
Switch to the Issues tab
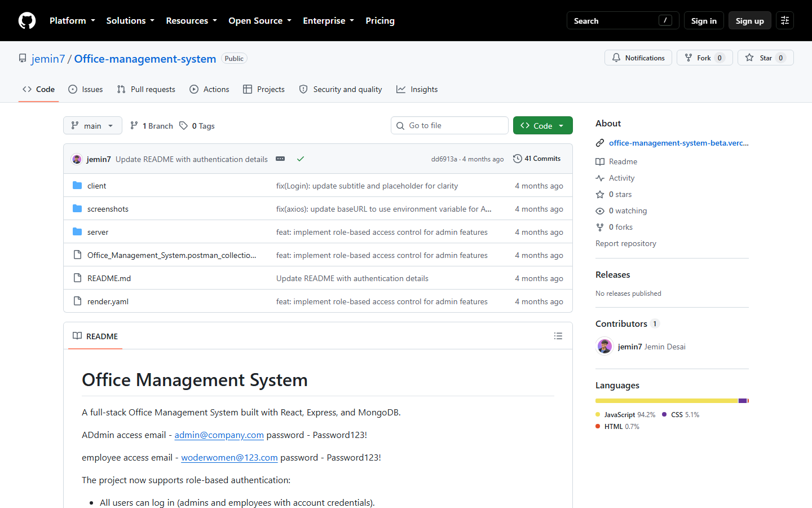86,89
